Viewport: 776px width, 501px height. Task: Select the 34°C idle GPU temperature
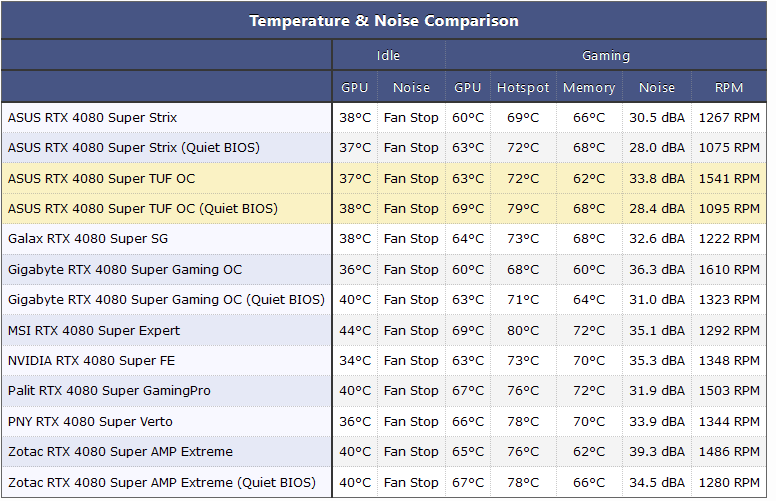355,361
